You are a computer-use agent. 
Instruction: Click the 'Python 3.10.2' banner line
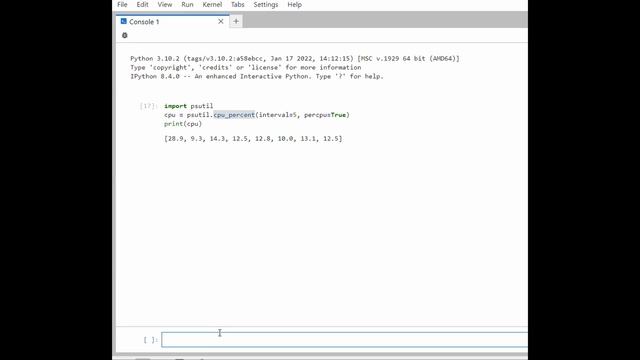295,59
